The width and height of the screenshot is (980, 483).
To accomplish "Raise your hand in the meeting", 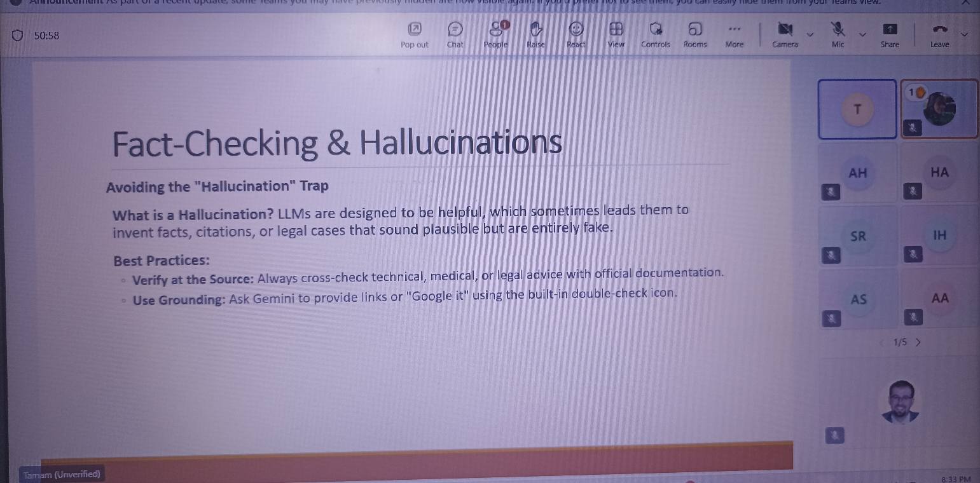I will coord(535,34).
